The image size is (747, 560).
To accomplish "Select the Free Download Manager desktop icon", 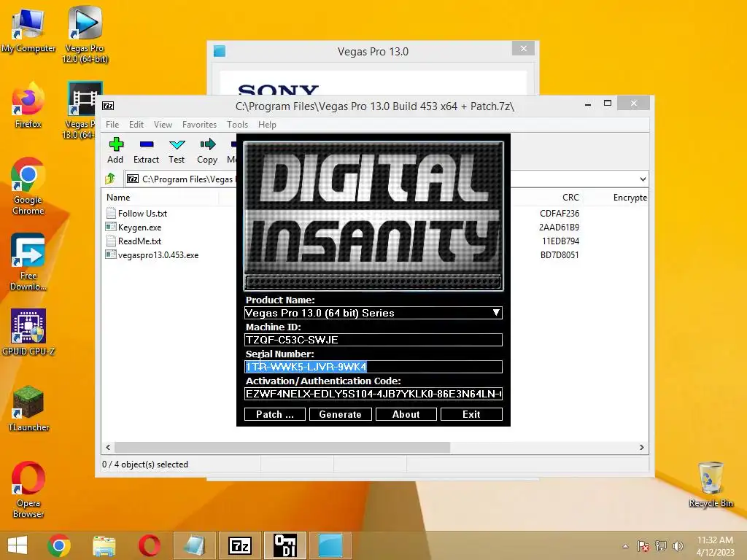I will click(28, 262).
